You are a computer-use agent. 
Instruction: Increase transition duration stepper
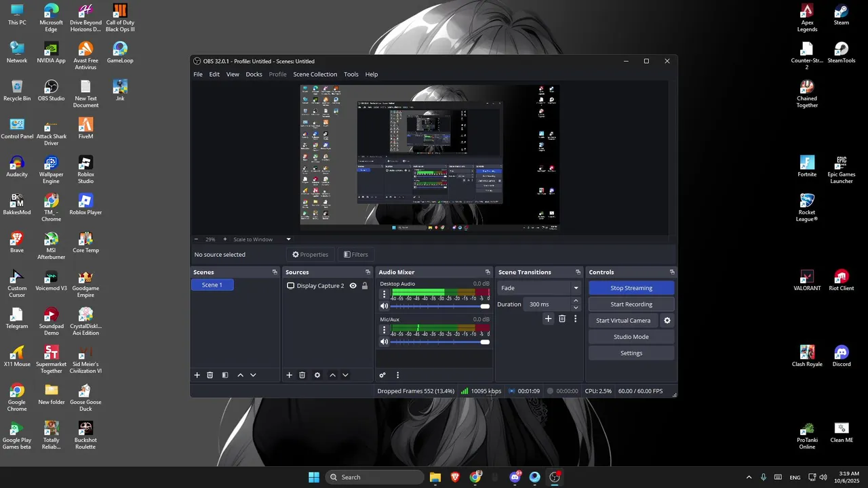coord(576,301)
